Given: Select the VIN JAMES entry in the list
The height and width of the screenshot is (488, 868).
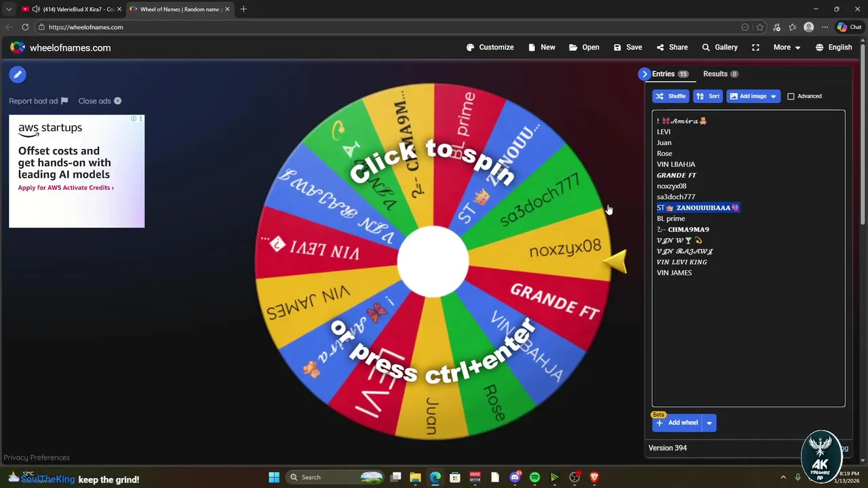Looking at the screenshot, I should point(674,272).
